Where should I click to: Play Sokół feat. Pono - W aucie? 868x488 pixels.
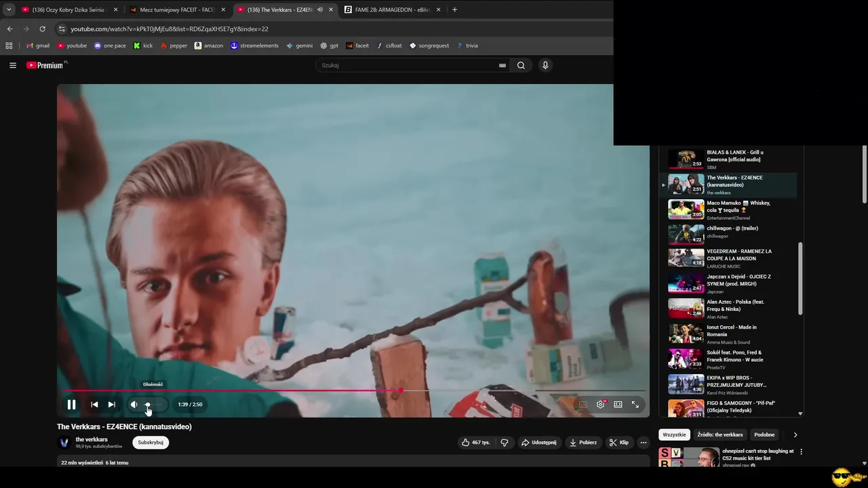tap(729, 359)
